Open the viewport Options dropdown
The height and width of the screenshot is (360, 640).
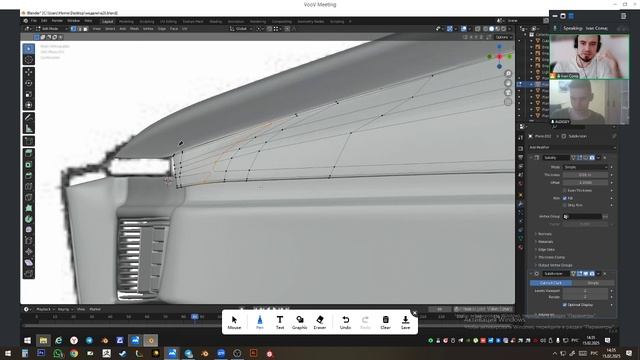(x=503, y=37)
